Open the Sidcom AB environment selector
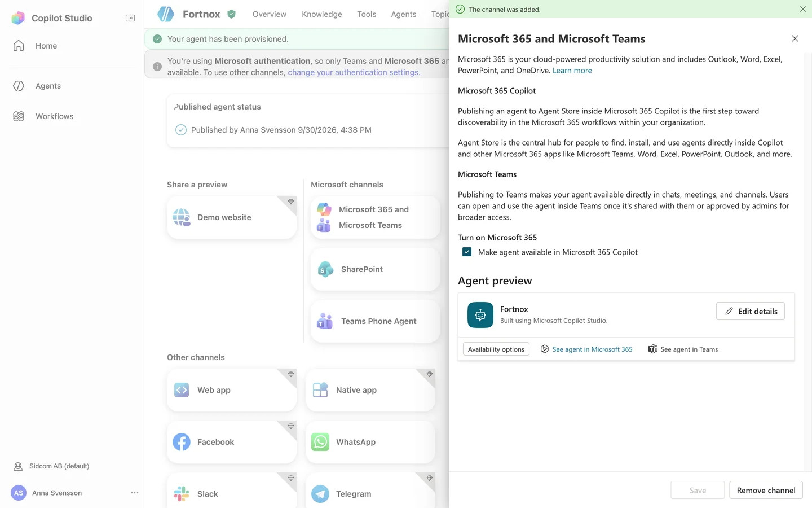The width and height of the screenshot is (812, 508). (51, 466)
